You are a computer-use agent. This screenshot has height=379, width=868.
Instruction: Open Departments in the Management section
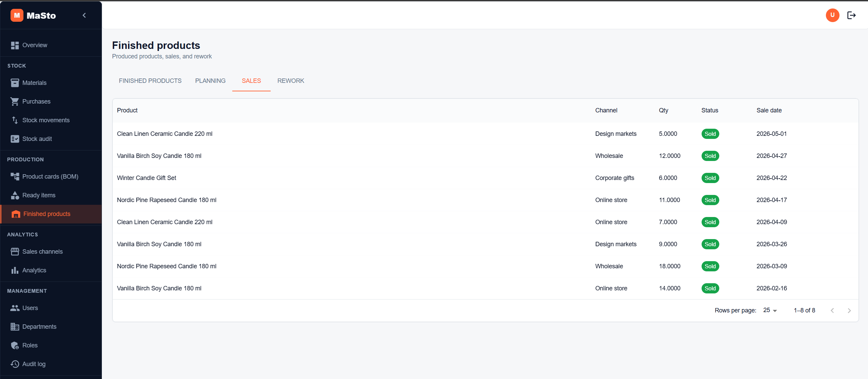pos(51,327)
